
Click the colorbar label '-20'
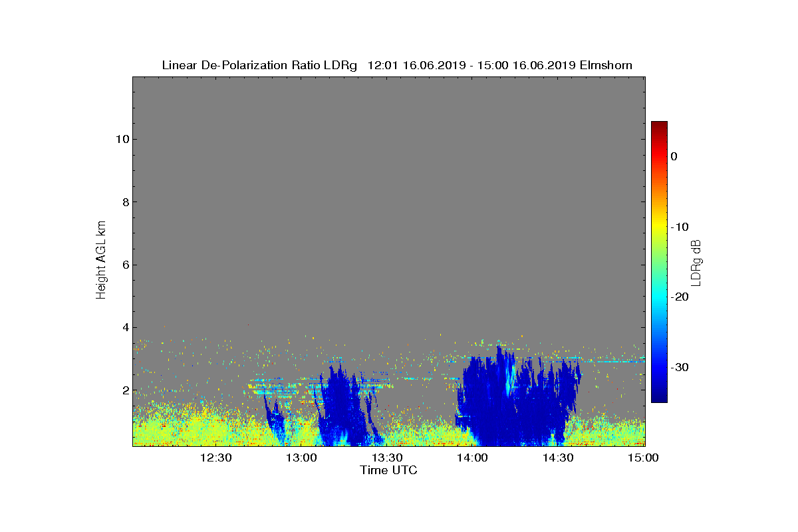click(680, 297)
